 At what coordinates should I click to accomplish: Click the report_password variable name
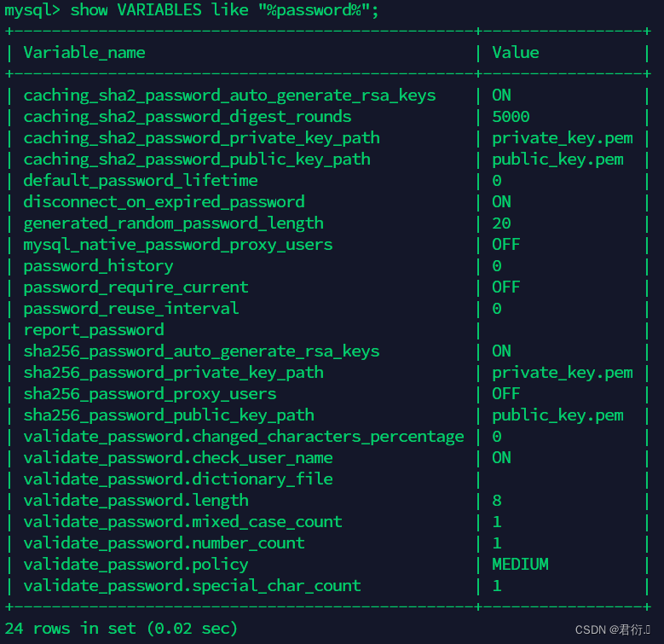(93, 330)
